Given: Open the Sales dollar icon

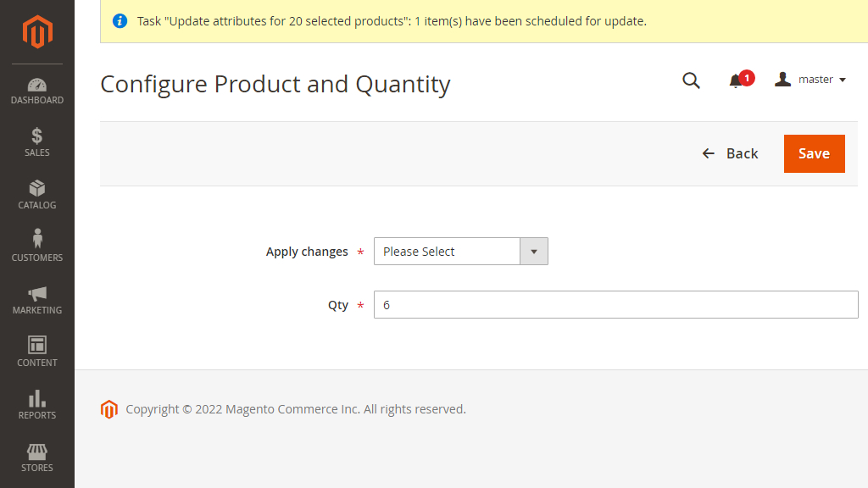Looking at the screenshot, I should 37,136.
